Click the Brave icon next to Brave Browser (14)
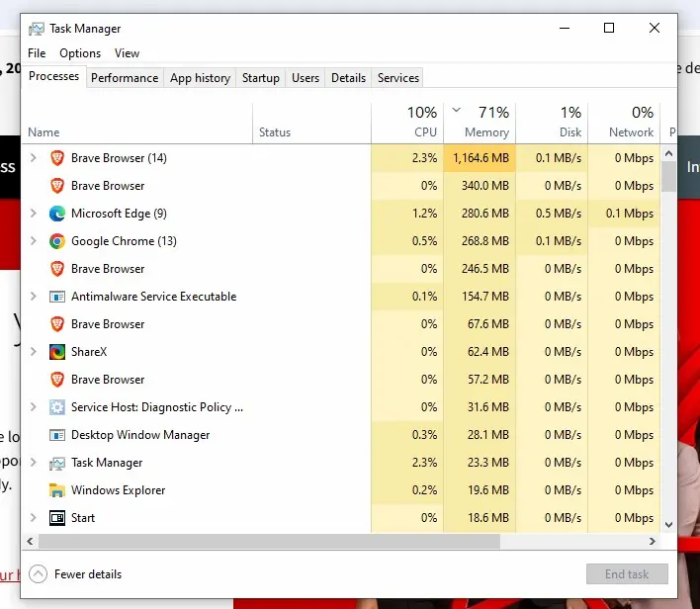Screen dimensions: 700x609 pyautogui.click(x=57, y=158)
